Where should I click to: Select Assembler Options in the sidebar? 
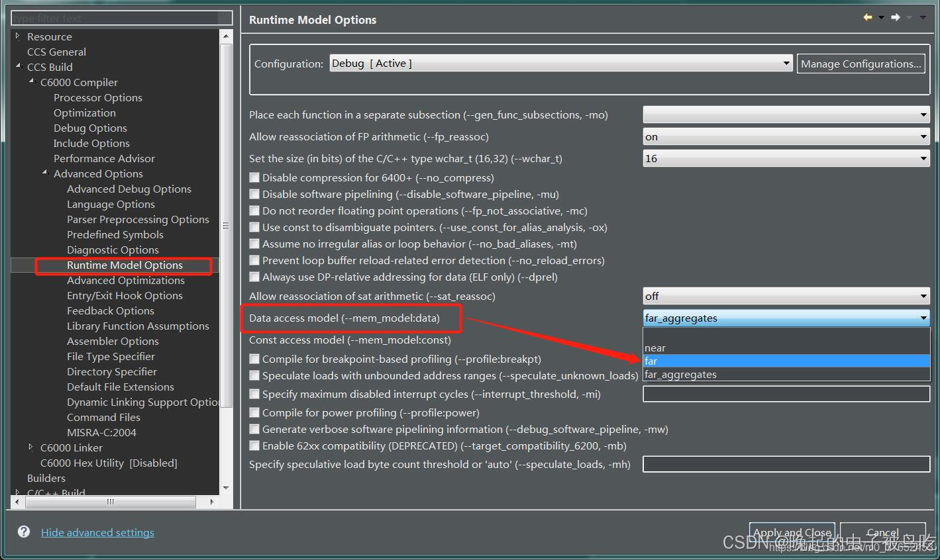tap(113, 341)
